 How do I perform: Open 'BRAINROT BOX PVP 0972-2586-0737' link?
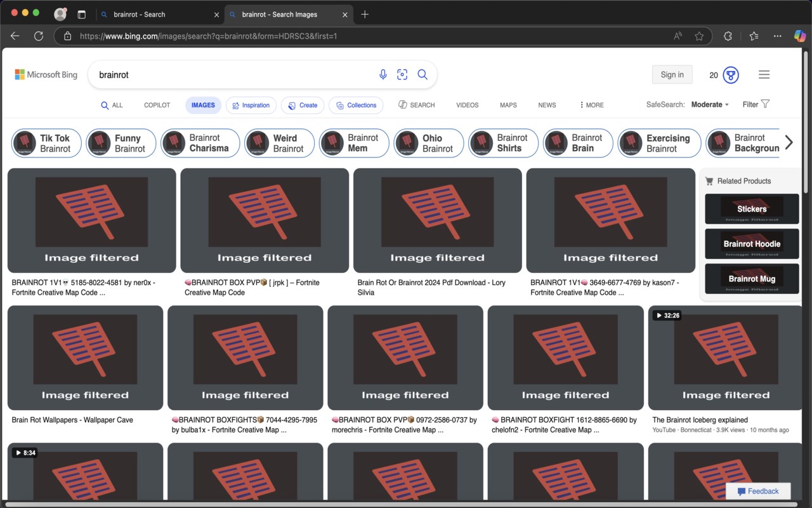pyautogui.click(x=404, y=425)
